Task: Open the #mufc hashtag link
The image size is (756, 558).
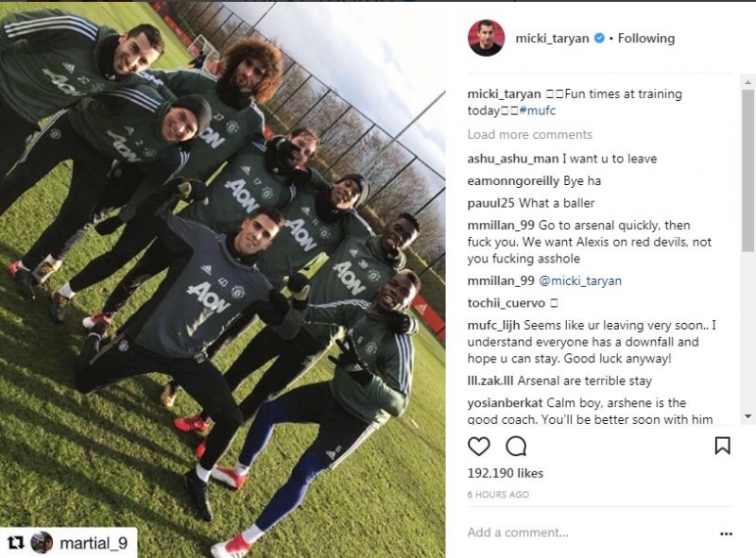Action: (x=538, y=110)
